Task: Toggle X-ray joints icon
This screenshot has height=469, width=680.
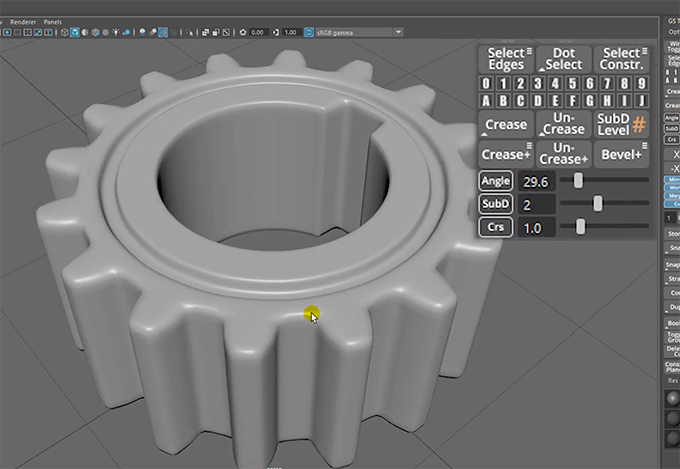Action: pyautogui.click(x=226, y=33)
